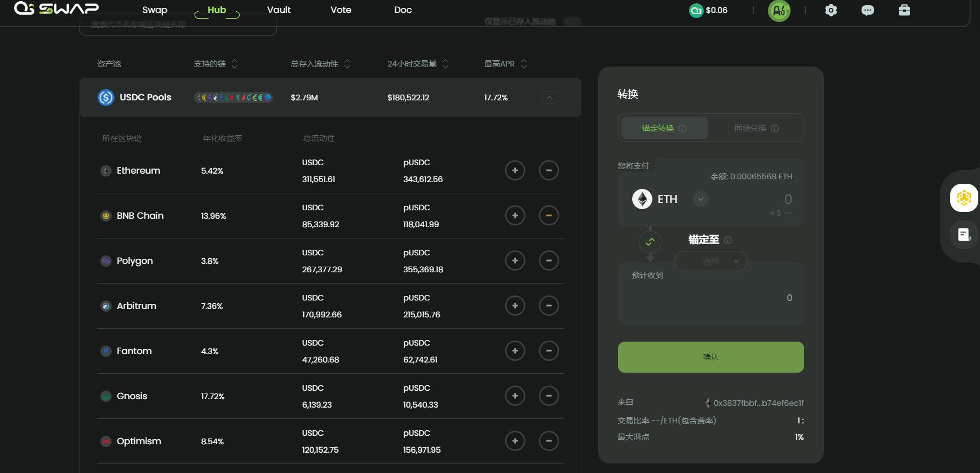Open the briefcase icon
This screenshot has width=980, height=473.
tap(904, 10)
